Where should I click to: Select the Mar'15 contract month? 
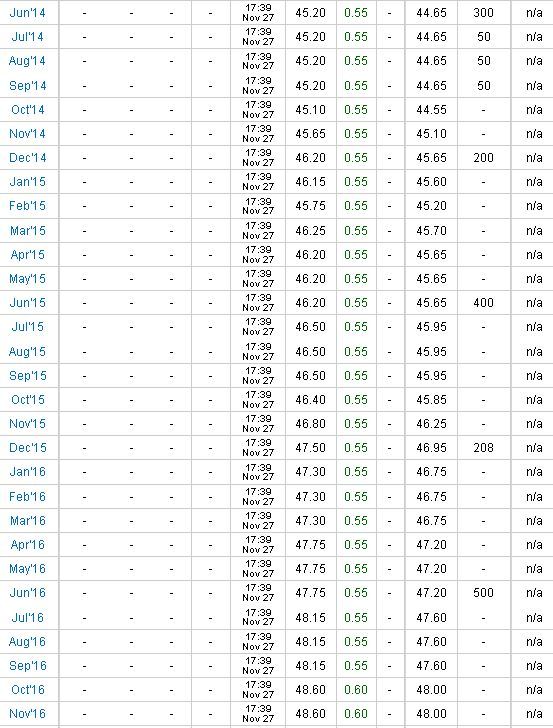tap(28, 231)
